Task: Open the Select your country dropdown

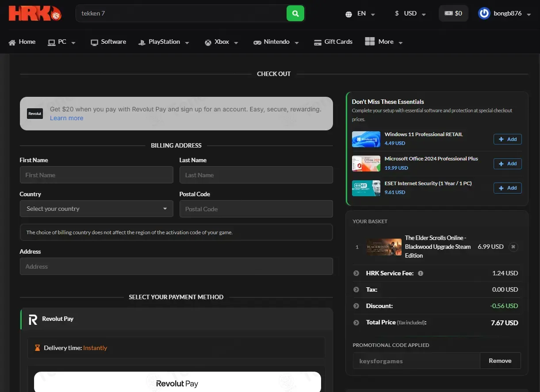Action: [96, 209]
